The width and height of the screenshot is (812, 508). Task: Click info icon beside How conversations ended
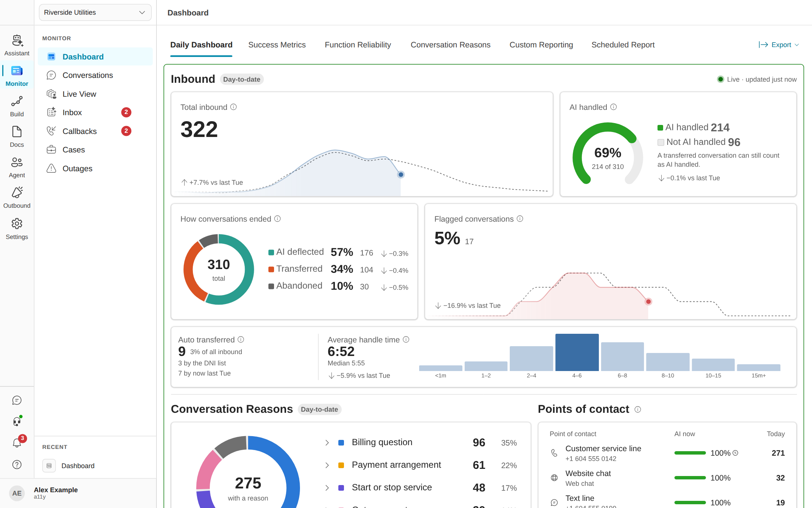point(277,219)
